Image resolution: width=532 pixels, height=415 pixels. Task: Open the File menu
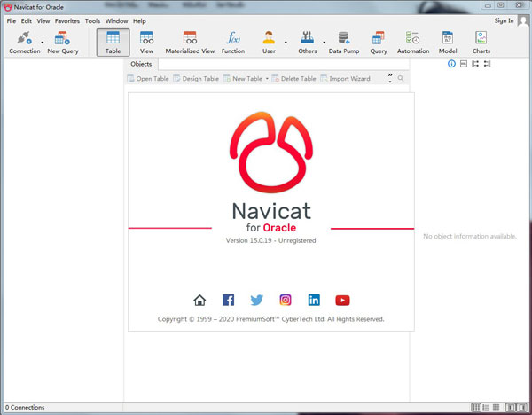point(12,21)
